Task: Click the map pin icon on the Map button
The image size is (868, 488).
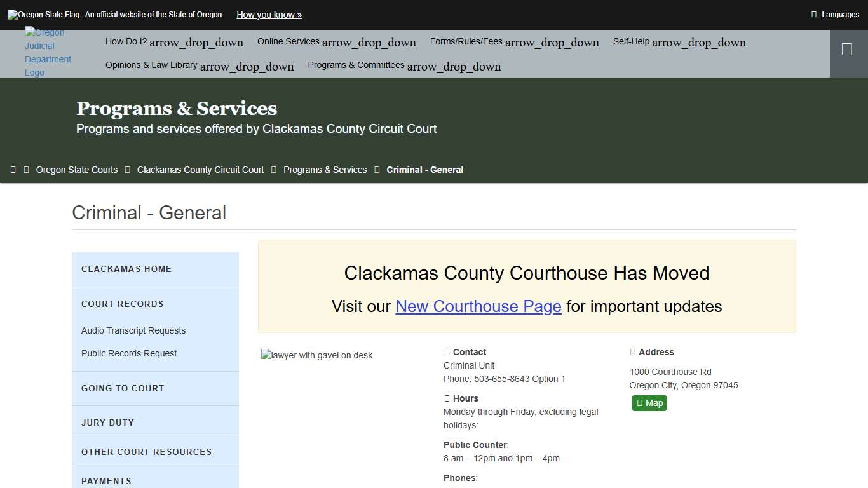Action: point(641,403)
